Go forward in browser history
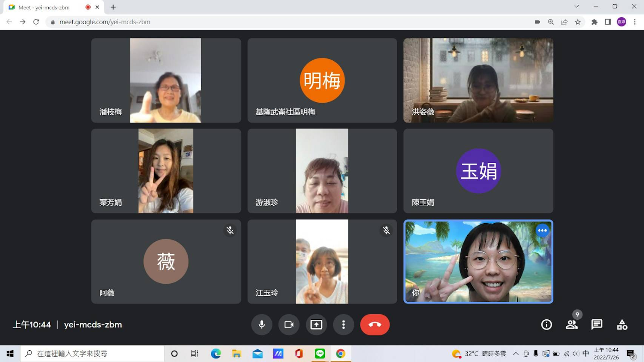644x362 pixels. (x=23, y=22)
